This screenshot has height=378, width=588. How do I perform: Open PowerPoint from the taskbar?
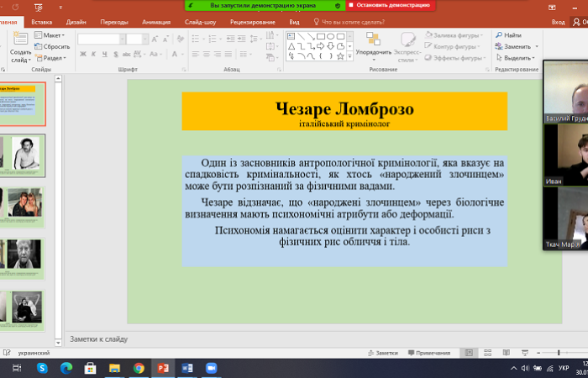click(163, 368)
